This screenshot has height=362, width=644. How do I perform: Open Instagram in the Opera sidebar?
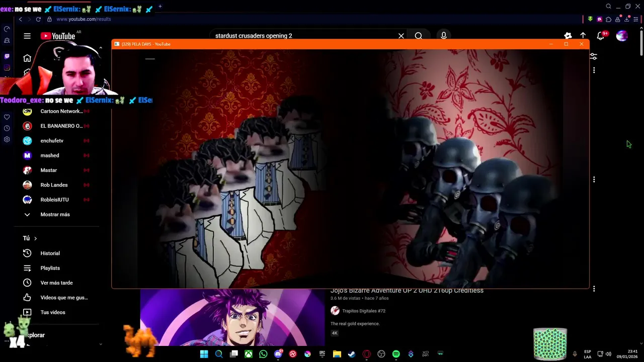[7, 67]
